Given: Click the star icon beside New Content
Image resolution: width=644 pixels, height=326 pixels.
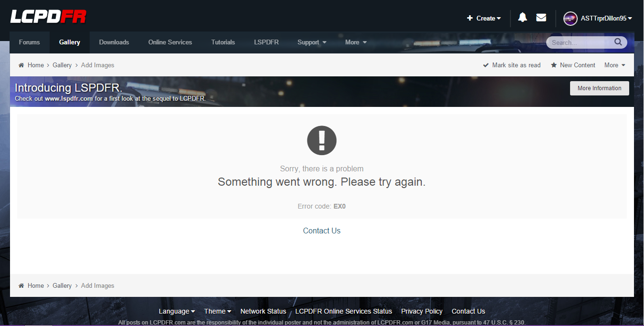Looking at the screenshot, I should pyautogui.click(x=554, y=65).
